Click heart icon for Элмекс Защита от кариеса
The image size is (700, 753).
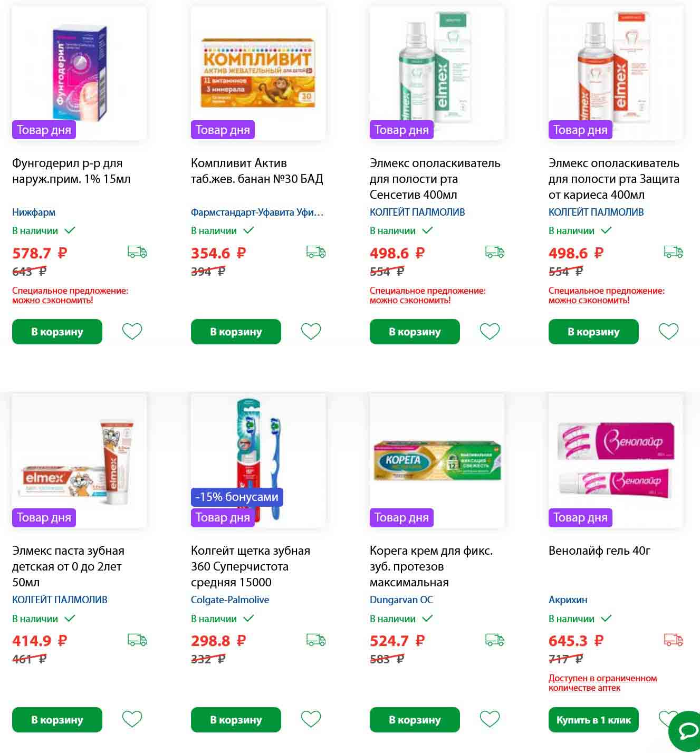[668, 332]
